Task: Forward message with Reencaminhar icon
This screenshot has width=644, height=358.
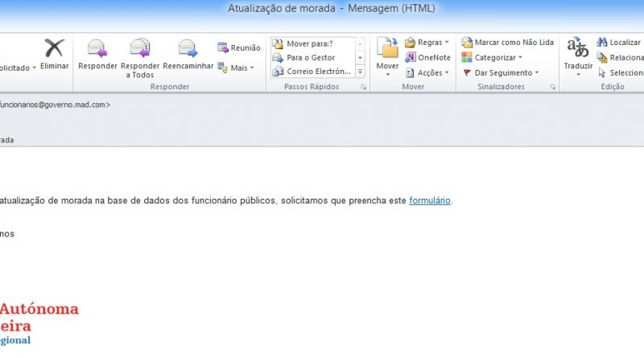Action: click(x=188, y=48)
